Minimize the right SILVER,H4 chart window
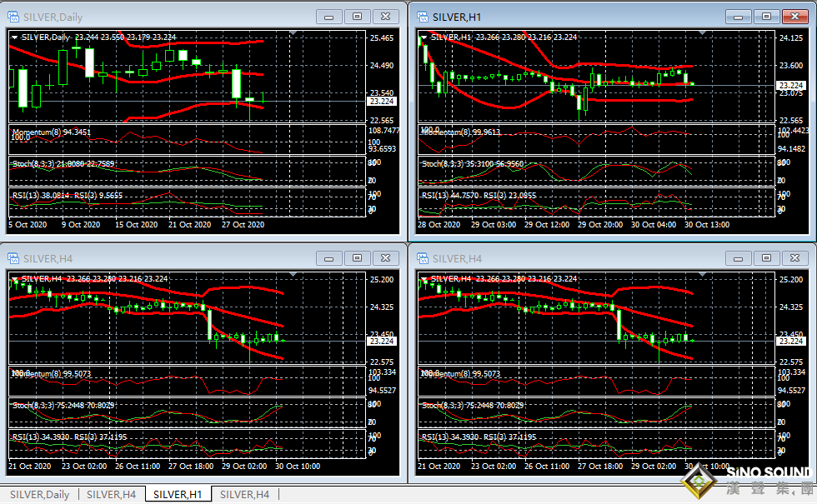Screen dimensions: 817x504 [739, 258]
